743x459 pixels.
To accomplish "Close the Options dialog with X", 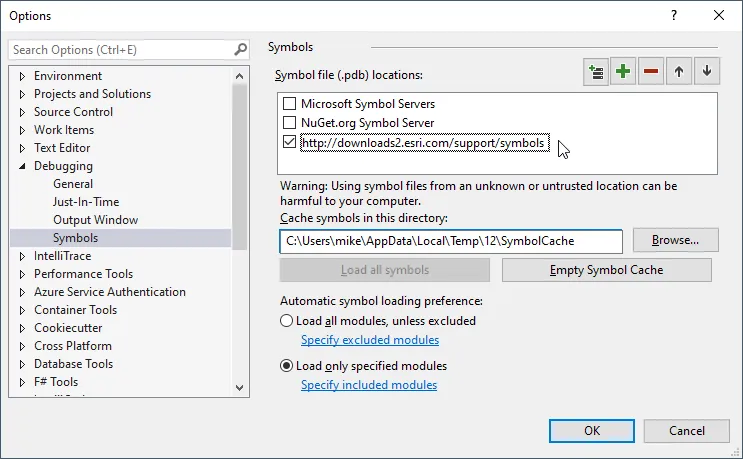I will (718, 16).
